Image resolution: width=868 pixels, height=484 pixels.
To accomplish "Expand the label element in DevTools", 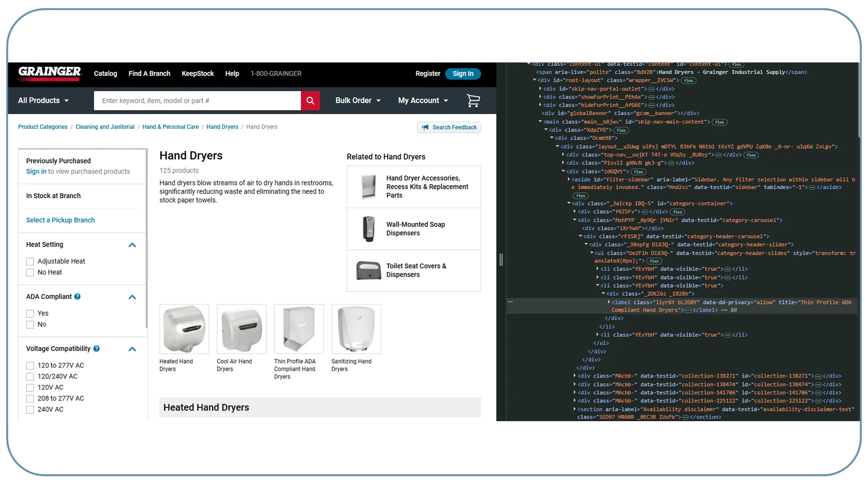I will [609, 302].
